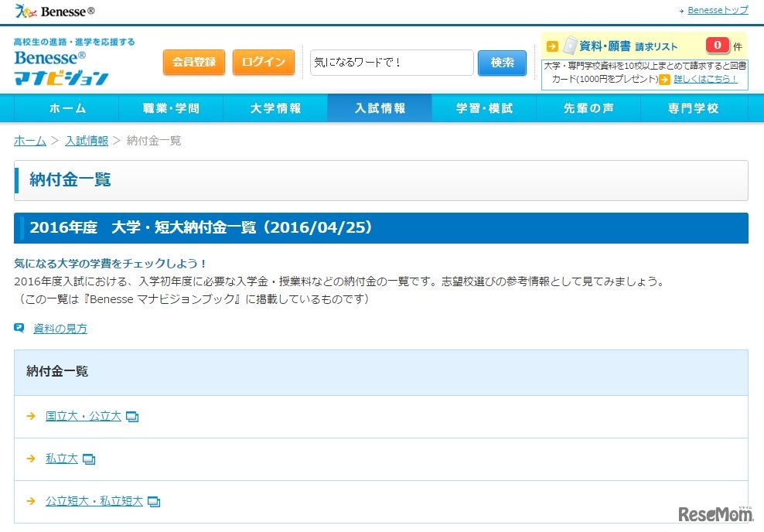Image resolution: width=764 pixels, height=532 pixels.
Task: Click the orange arrow icon in the request list bar
Action: (551, 45)
